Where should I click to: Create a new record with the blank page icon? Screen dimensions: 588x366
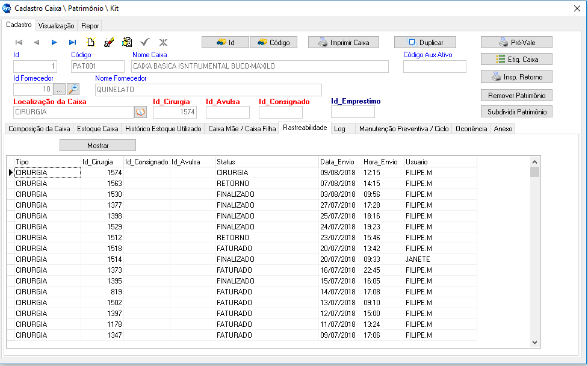91,43
